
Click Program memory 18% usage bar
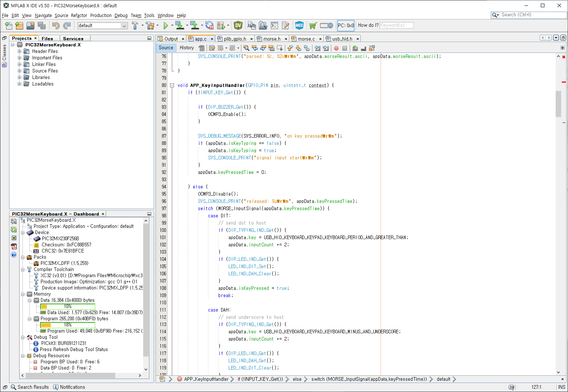[x=68, y=325]
